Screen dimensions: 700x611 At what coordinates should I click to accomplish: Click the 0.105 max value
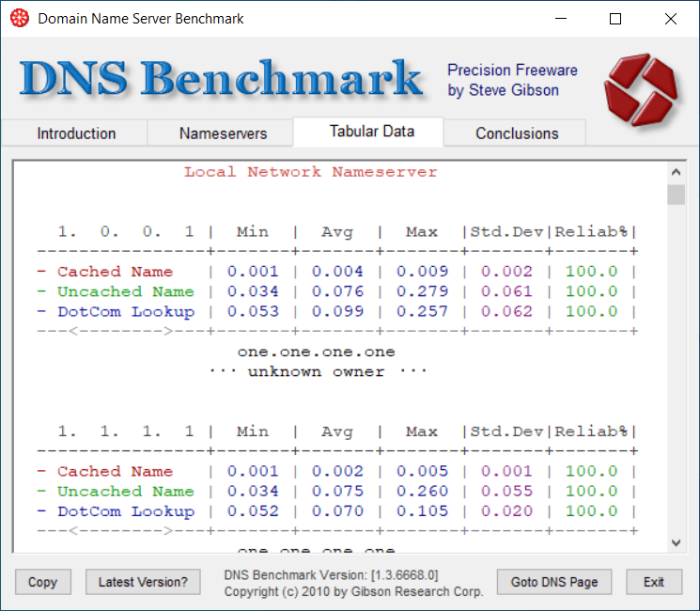422,511
